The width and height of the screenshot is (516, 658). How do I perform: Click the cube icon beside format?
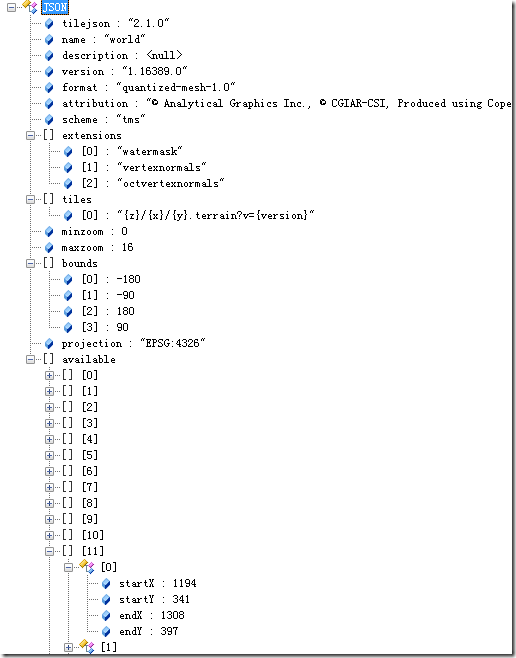[49, 87]
